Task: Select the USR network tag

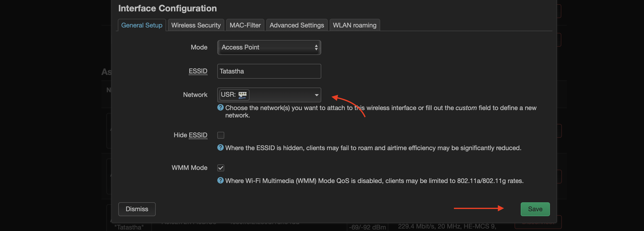Action: coord(234,95)
